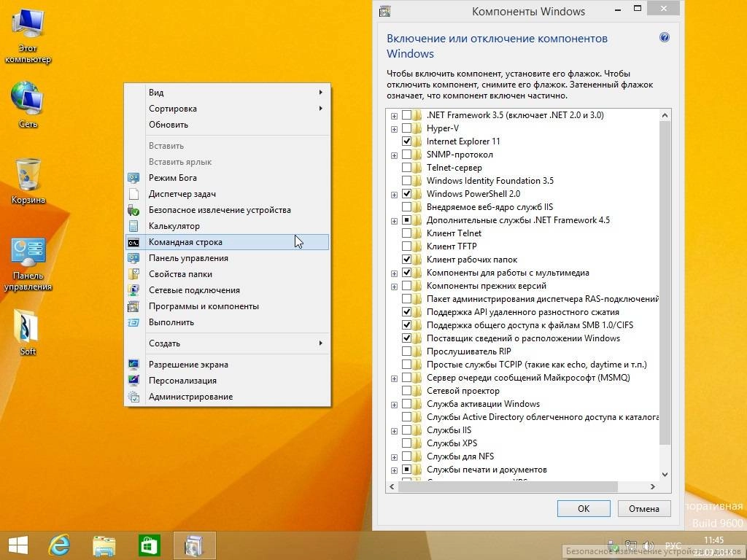Click the vertical scrollbar up arrow
The image size is (747, 560).
[x=665, y=115]
